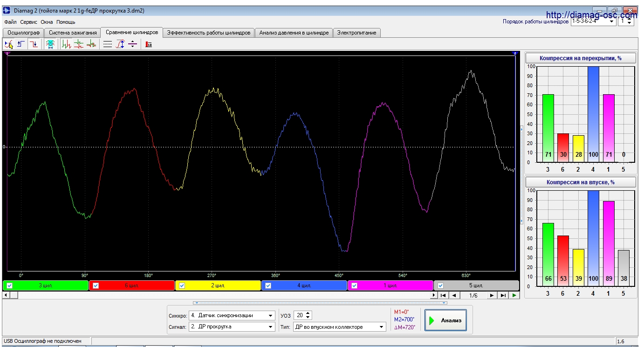Select Сравнение цилиндров tab
Viewport: 644px width, 347px height.
click(x=131, y=32)
